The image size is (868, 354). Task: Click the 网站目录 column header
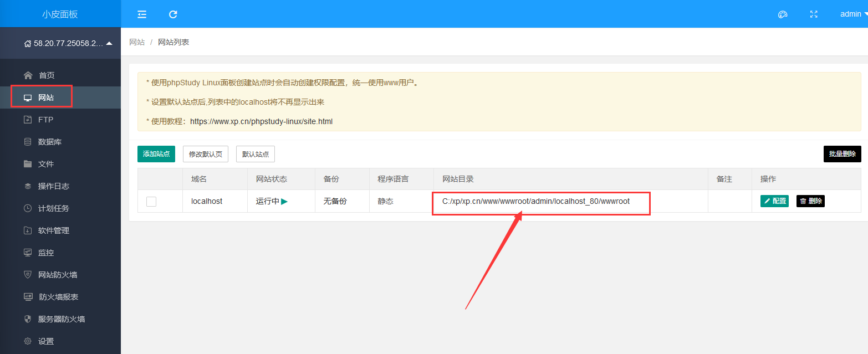tap(458, 179)
